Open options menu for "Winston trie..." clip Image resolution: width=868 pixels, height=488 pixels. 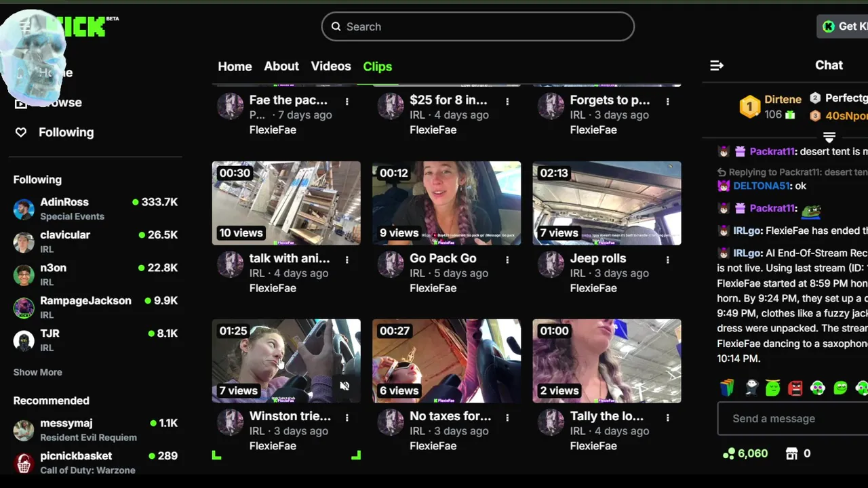point(347,418)
